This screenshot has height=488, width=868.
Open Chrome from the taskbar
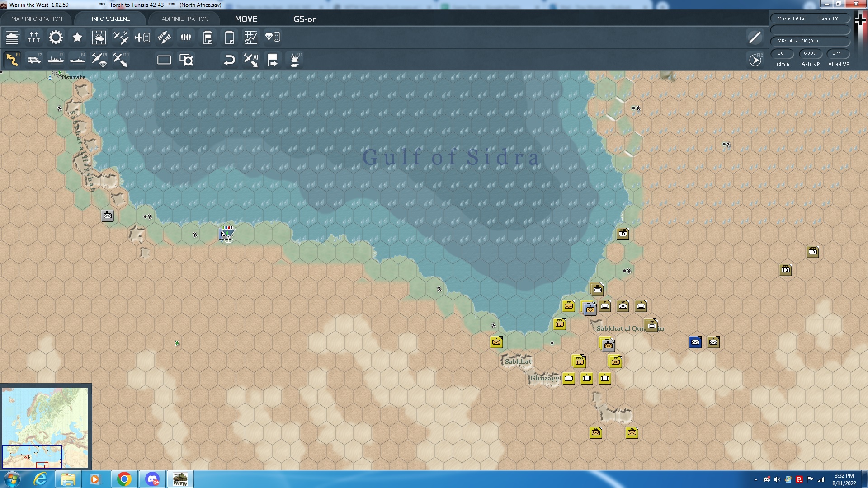coord(124,479)
